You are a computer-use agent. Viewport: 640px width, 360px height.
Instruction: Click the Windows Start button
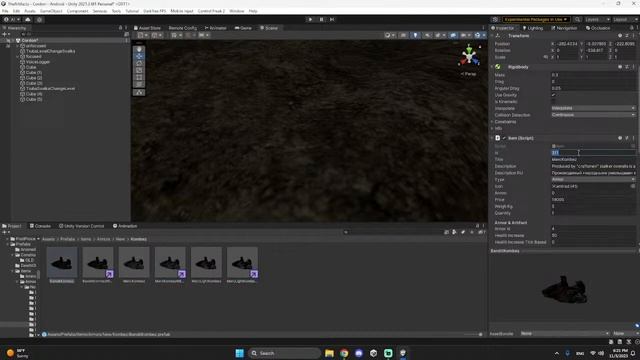tap(240, 353)
